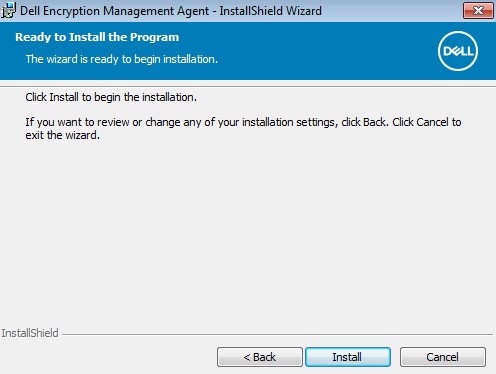
Task: Click the 'Ready to Install the Program' heading
Action: [x=97, y=37]
